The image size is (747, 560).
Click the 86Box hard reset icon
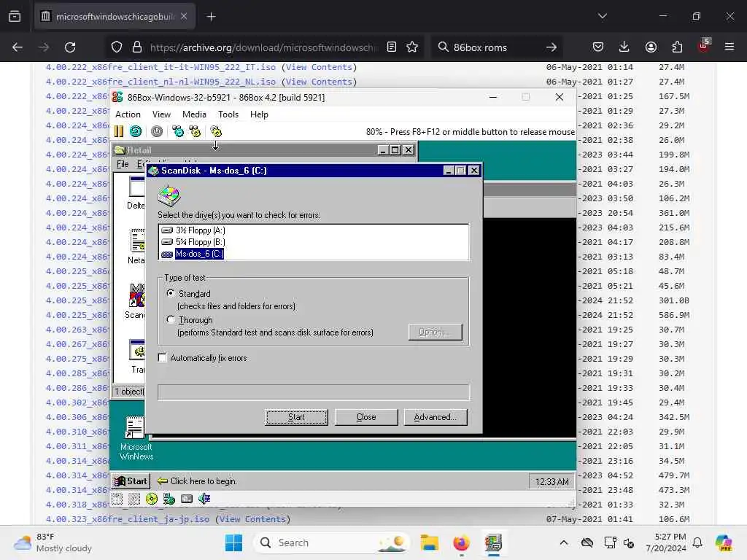[x=136, y=131]
